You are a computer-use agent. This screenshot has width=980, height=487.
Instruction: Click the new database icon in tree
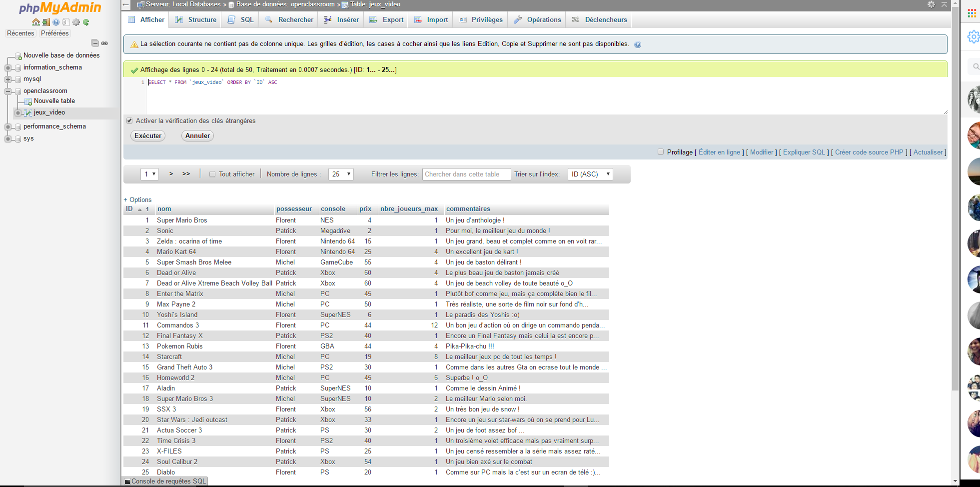pos(18,55)
